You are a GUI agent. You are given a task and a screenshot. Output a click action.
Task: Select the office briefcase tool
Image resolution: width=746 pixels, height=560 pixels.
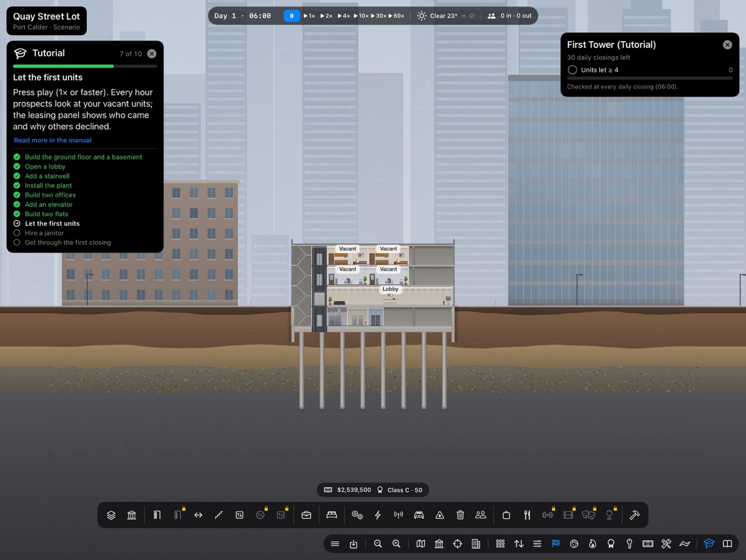coord(306,515)
